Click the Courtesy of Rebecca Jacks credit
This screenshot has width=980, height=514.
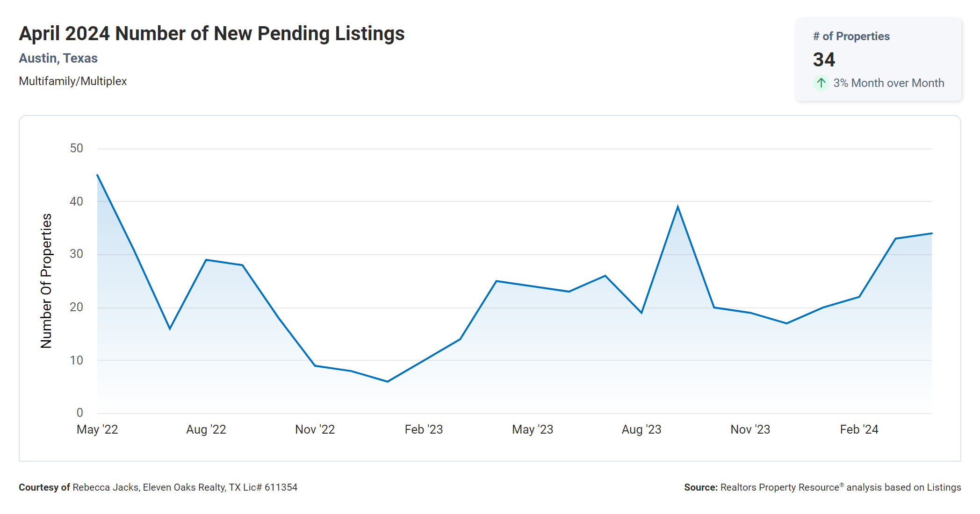click(x=158, y=487)
